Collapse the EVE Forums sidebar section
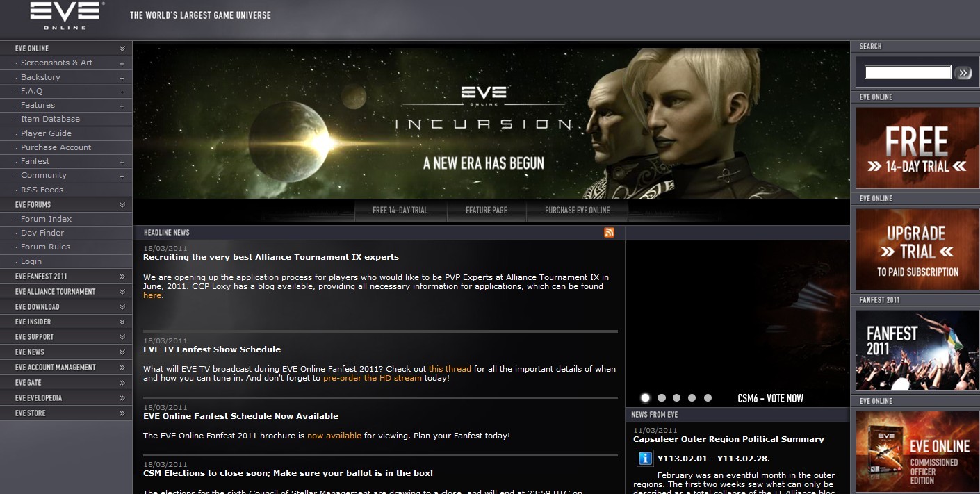 (122, 205)
